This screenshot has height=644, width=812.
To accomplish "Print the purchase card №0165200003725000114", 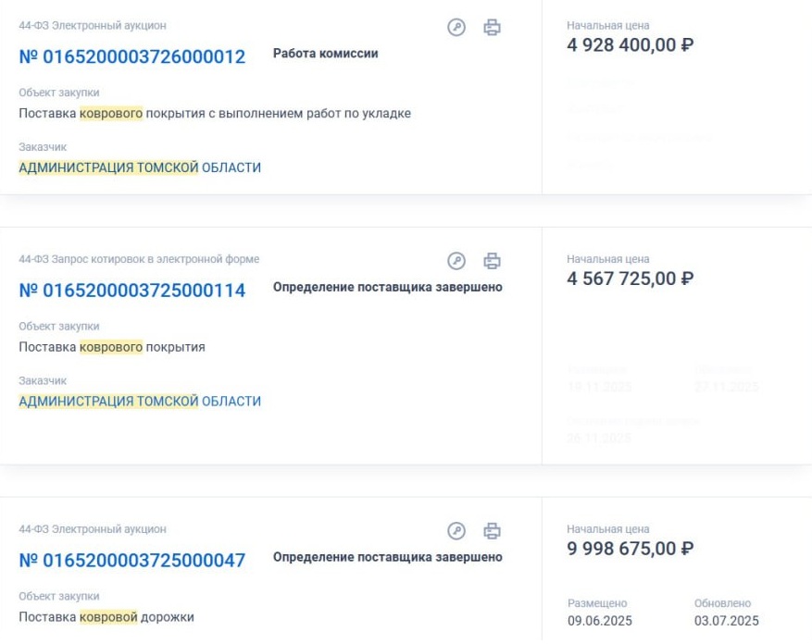I will point(493,262).
